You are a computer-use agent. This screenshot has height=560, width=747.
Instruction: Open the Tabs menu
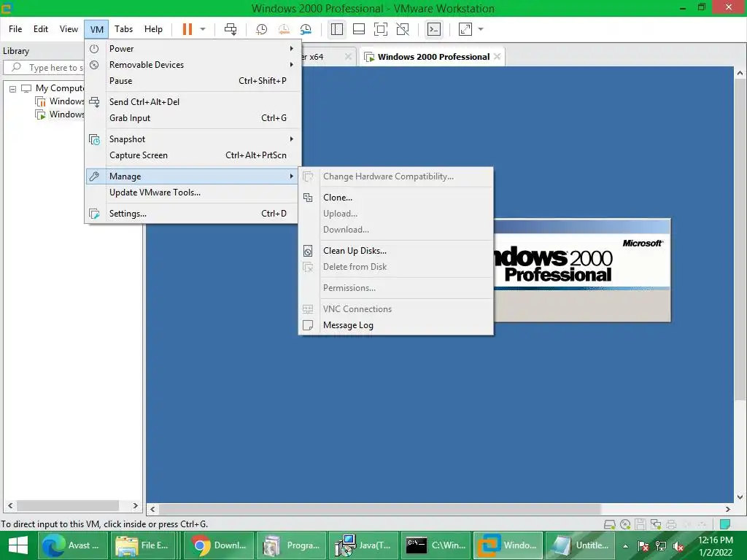[x=123, y=29]
